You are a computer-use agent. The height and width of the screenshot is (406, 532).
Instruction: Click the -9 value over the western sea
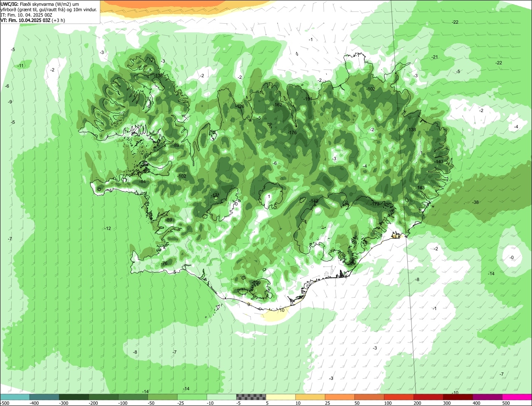point(10,102)
